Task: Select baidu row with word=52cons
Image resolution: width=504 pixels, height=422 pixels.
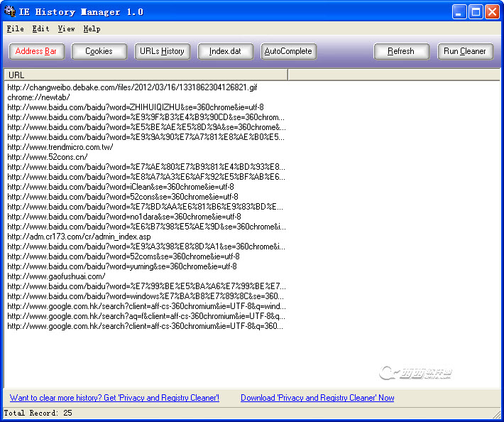Action: click(123, 197)
